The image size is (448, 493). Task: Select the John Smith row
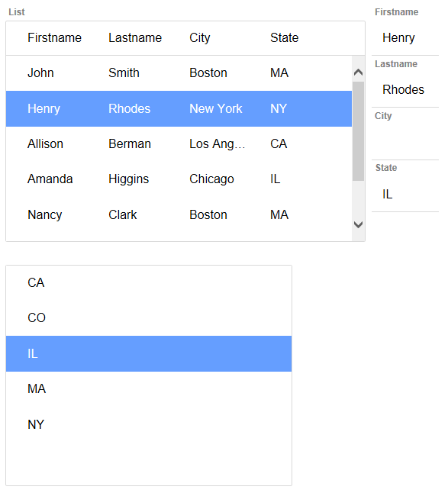point(179,73)
